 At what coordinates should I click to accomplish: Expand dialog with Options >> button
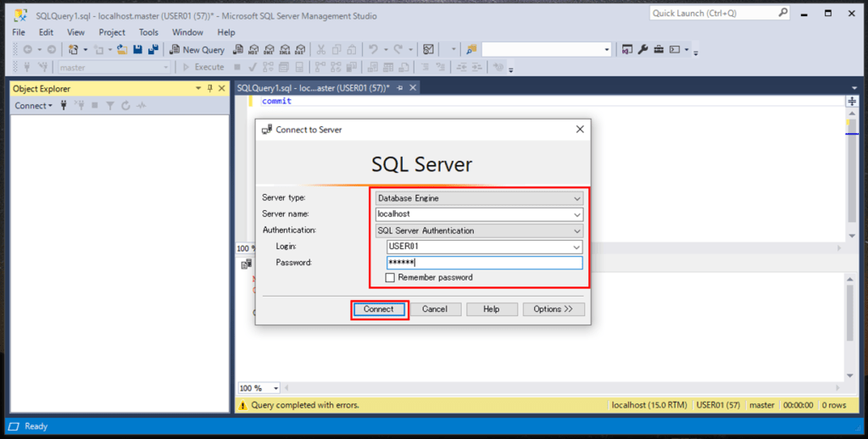[x=553, y=309]
